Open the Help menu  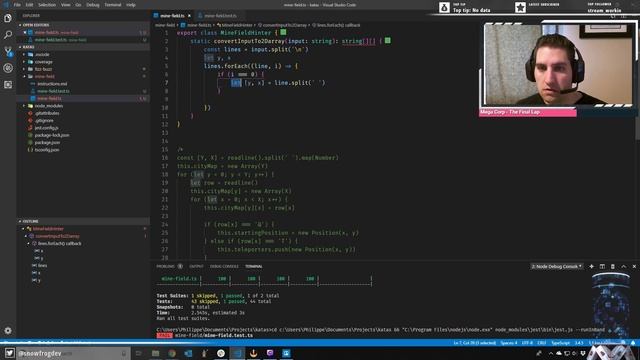131,5
